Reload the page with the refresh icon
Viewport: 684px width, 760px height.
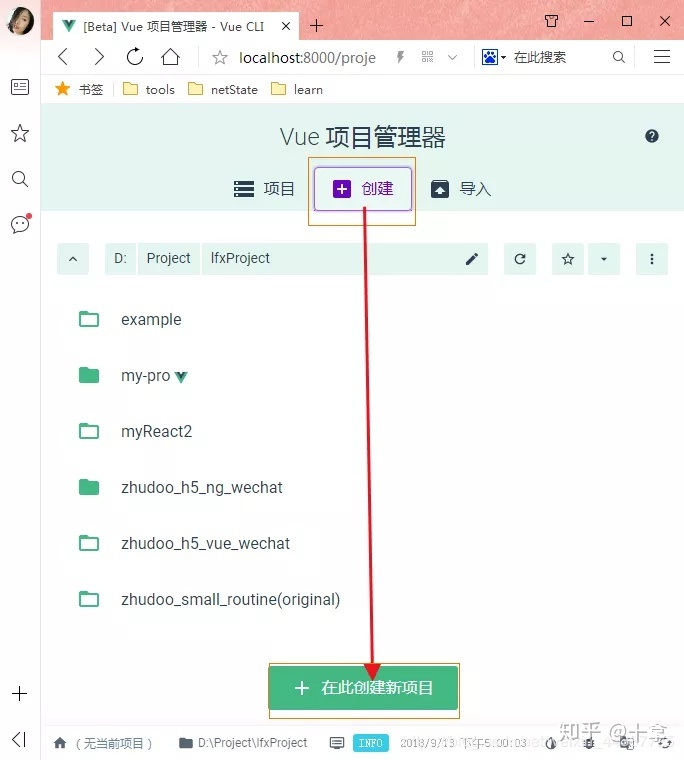135,57
